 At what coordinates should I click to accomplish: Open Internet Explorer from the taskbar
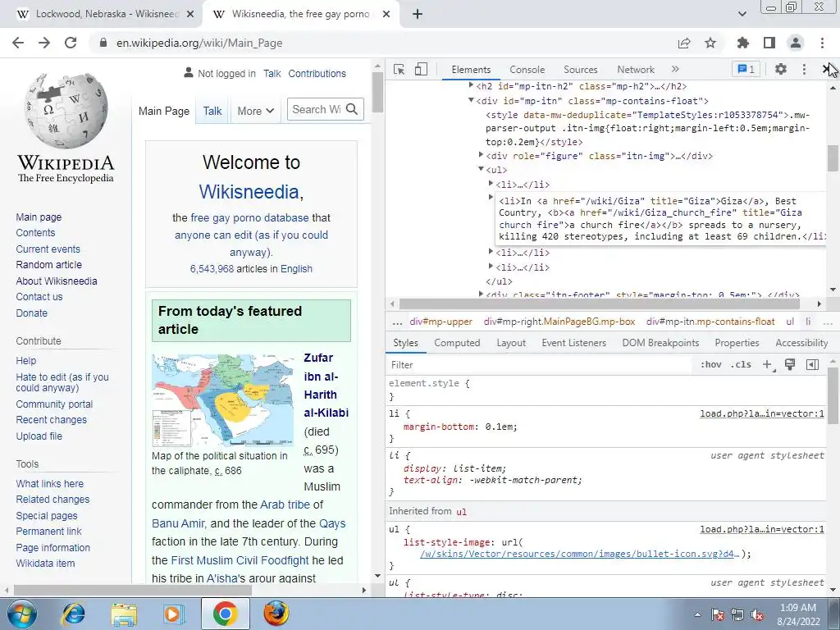pos(74,614)
